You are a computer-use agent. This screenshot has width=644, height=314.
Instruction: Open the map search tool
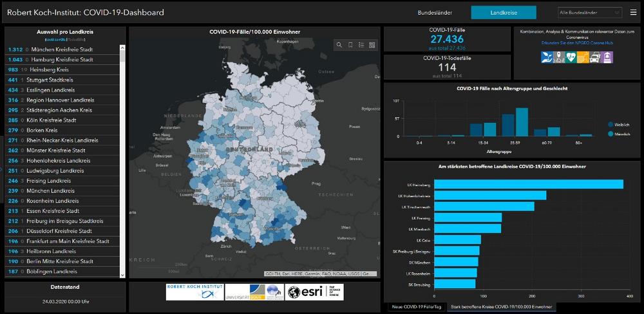(339, 45)
